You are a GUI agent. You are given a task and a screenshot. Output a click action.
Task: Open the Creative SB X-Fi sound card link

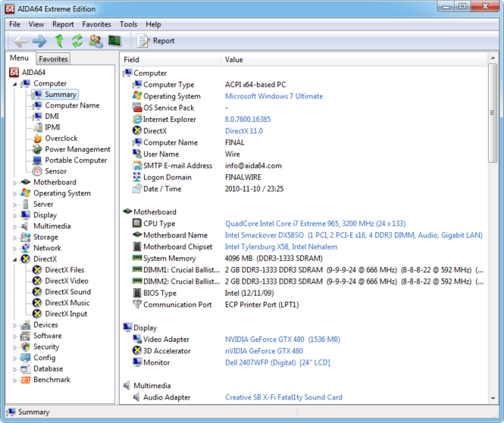click(283, 397)
